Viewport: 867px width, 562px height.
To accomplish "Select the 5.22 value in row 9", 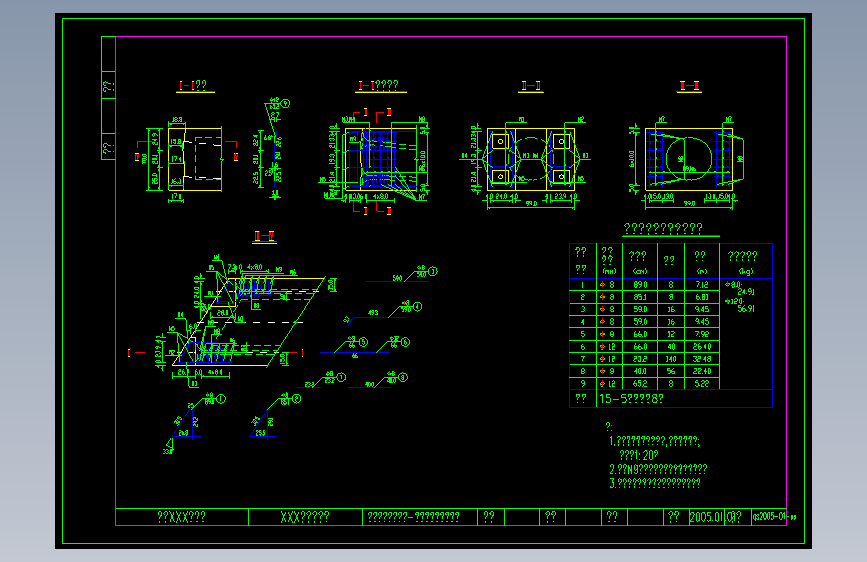I will coord(702,383).
